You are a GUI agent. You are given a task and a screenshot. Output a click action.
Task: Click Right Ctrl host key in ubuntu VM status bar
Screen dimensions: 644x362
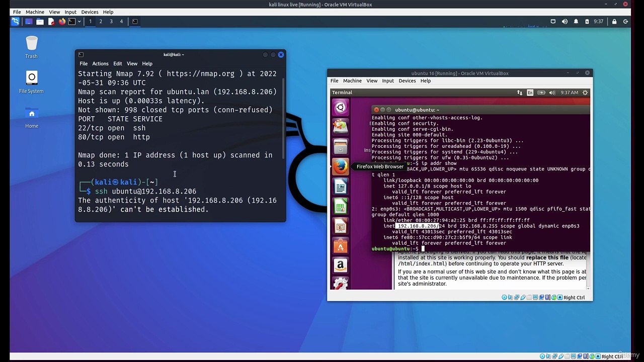[x=574, y=298]
